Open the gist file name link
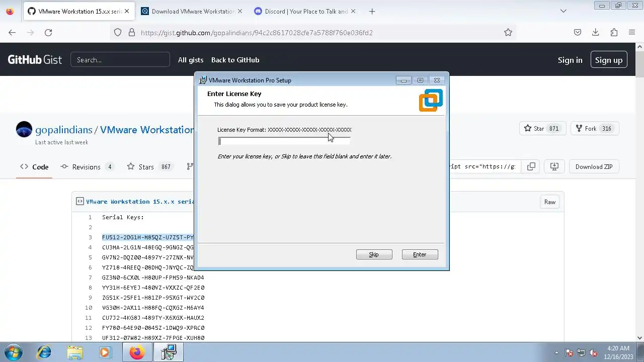The image size is (644, 362). click(x=140, y=202)
